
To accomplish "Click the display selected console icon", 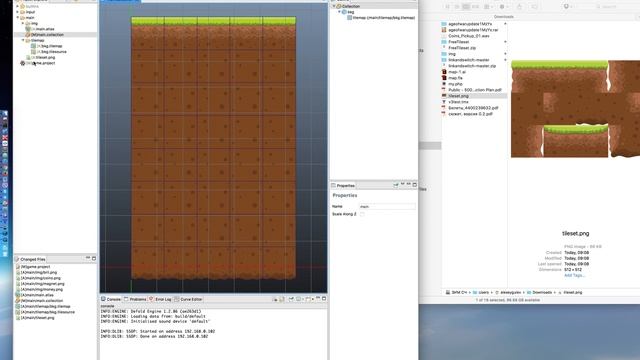I will (x=299, y=299).
